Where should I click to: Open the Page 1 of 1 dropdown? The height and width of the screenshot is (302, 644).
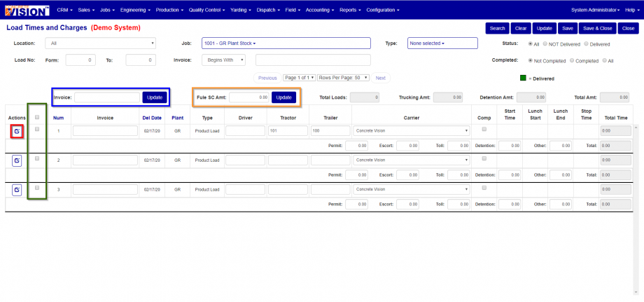click(300, 78)
